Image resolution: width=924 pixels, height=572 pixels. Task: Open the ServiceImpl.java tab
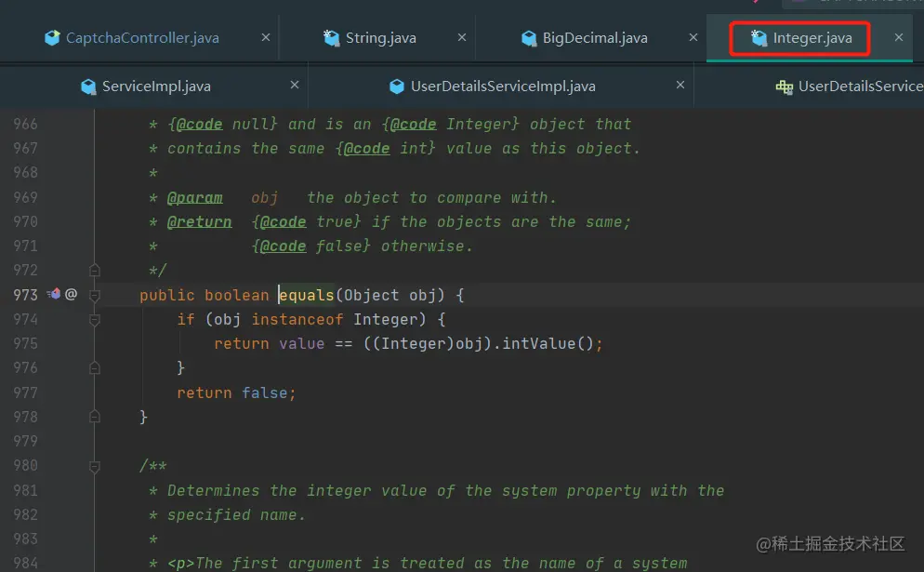click(x=156, y=86)
